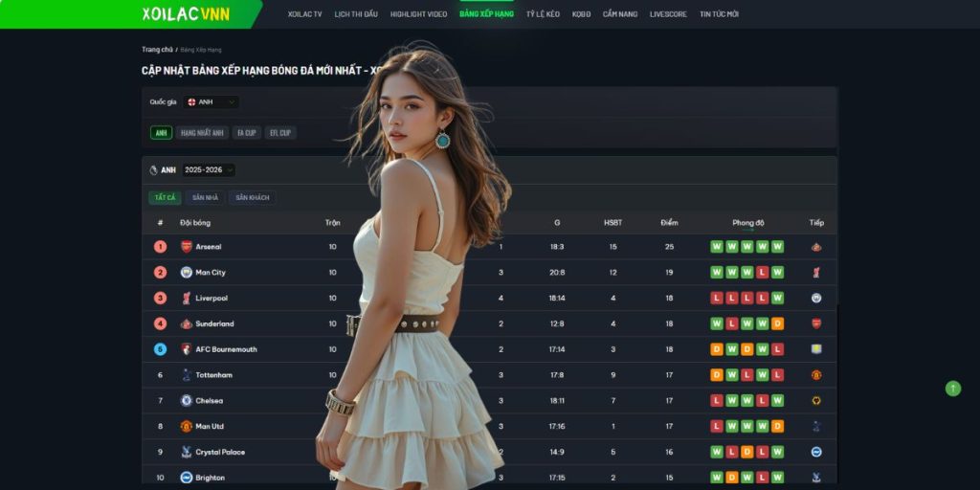Screen dimensions: 980x490
Task: Go to the Trang chủ breadcrumb link
Action: pyautogui.click(x=157, y=49)
